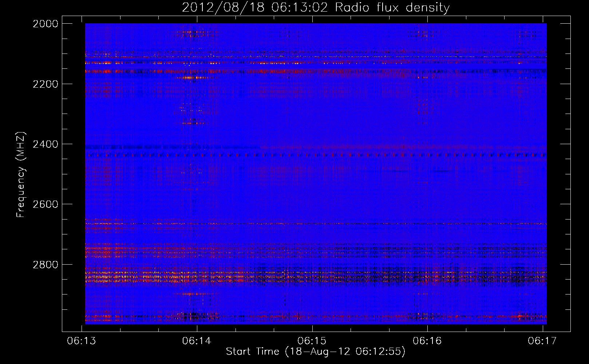Click the 2600 frequency tick label
589x364 pixels.
[46, 204]
